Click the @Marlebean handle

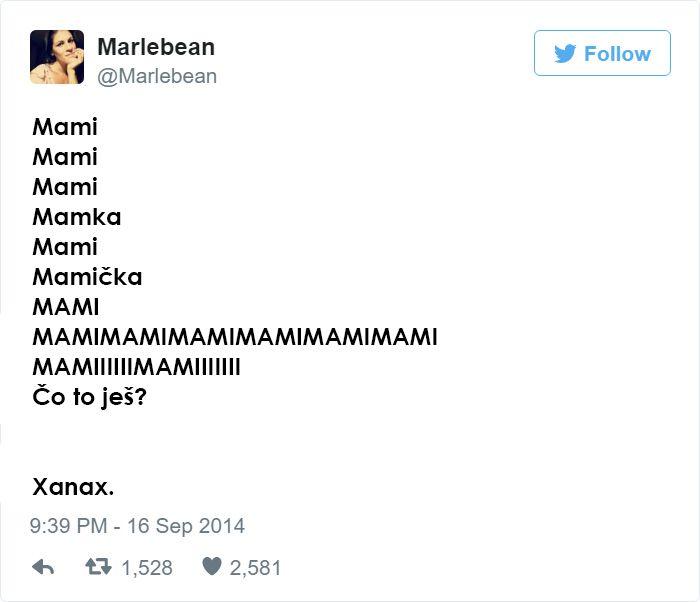pos(157,76)
